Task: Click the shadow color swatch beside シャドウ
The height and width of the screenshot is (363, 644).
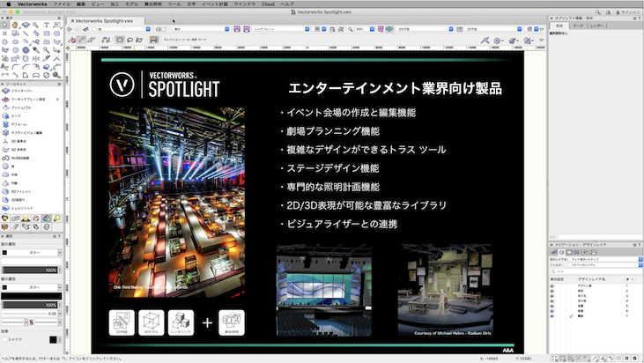Action: (x=53, y=339)
